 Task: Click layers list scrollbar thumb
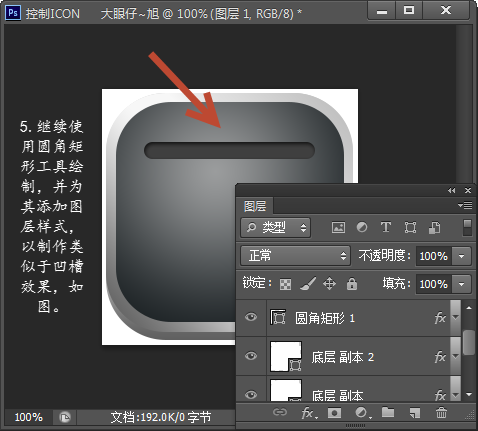pos(469,342)
